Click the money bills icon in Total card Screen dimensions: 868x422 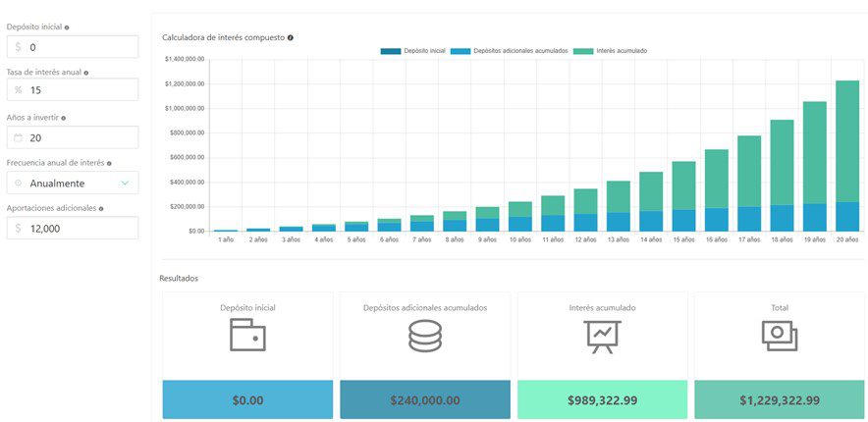click(780, 337)
